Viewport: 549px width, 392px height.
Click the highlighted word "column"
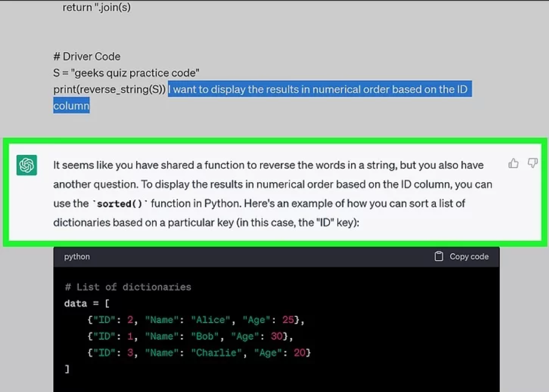[x=71, y=106]
